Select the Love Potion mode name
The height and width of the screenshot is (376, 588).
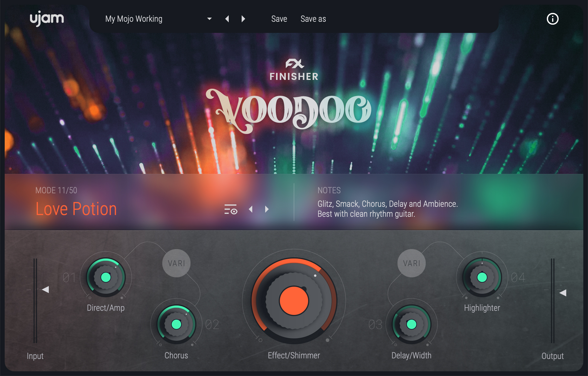[x=76, y=209]
